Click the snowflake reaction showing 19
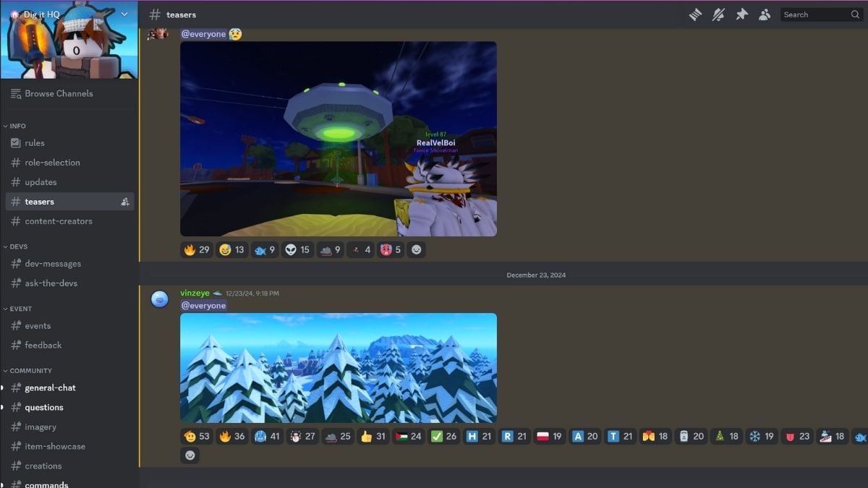This screenshot has height=488, width=868. (762, 436)
